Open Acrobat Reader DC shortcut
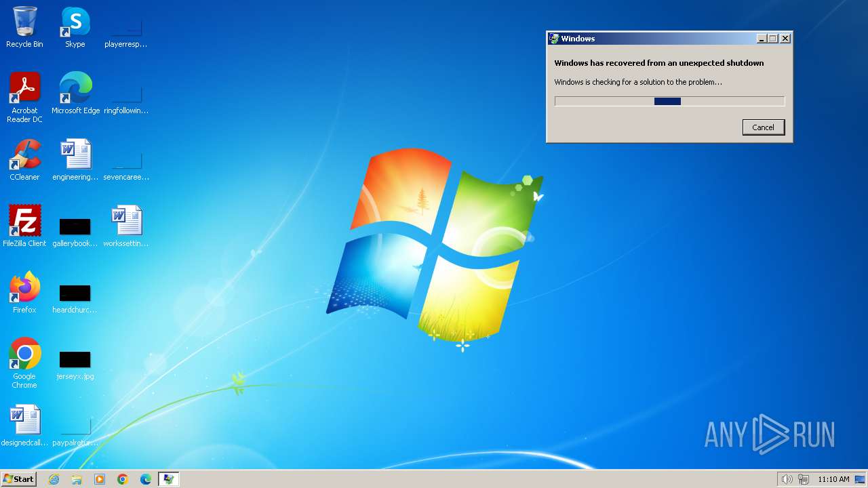 pyautogui.click(x=24, y=98)
